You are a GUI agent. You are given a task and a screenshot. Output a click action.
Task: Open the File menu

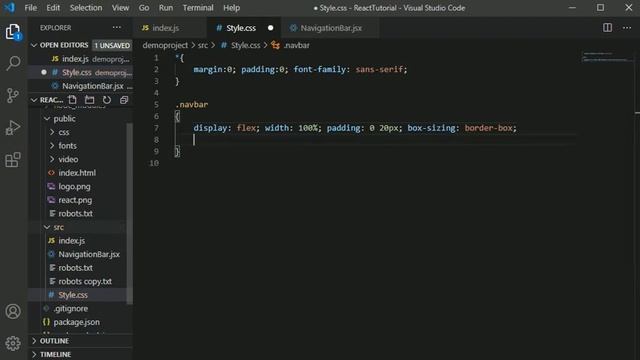tap(31, 8)
